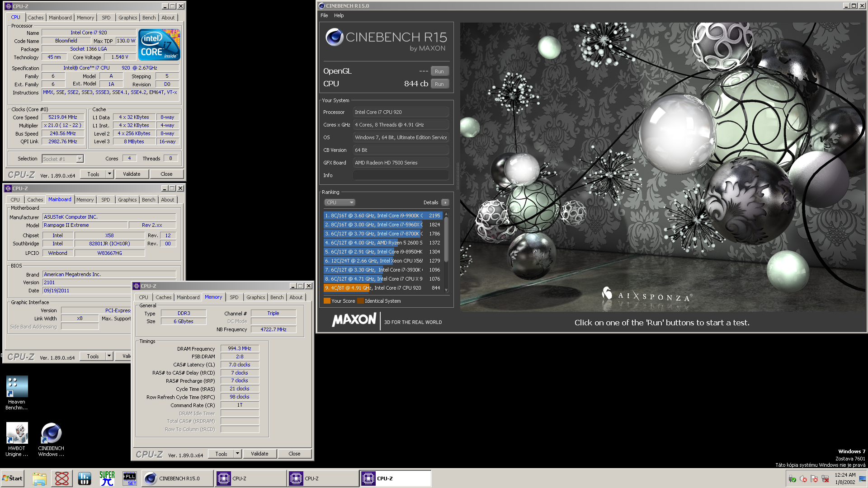Click the Show Desktop icon in tray
868x488 pixels.
863,479
